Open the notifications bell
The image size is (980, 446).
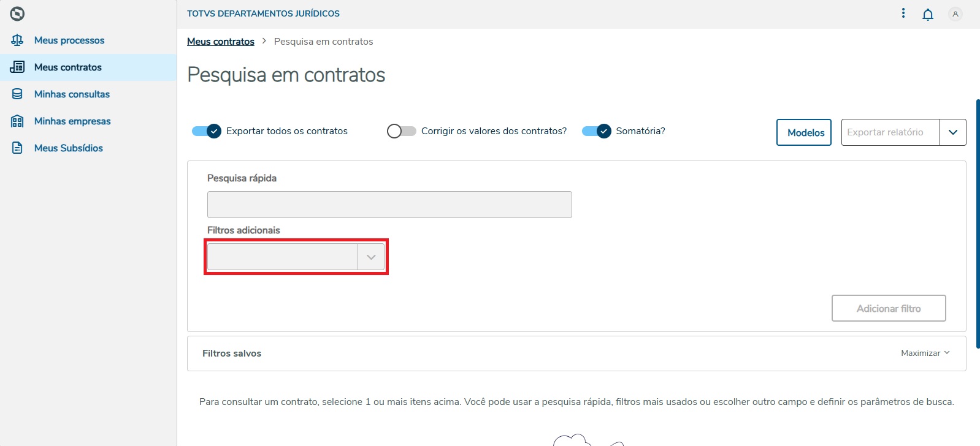click(928, 14)
